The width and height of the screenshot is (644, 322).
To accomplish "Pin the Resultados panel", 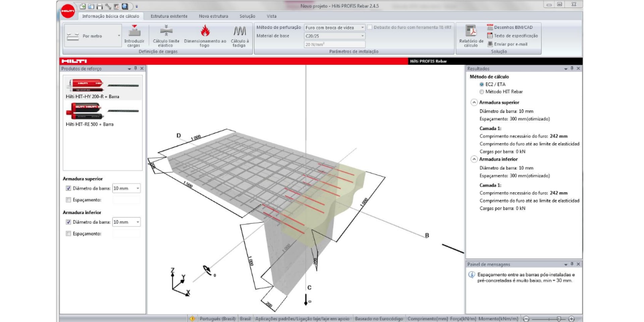I will [572, 68].
